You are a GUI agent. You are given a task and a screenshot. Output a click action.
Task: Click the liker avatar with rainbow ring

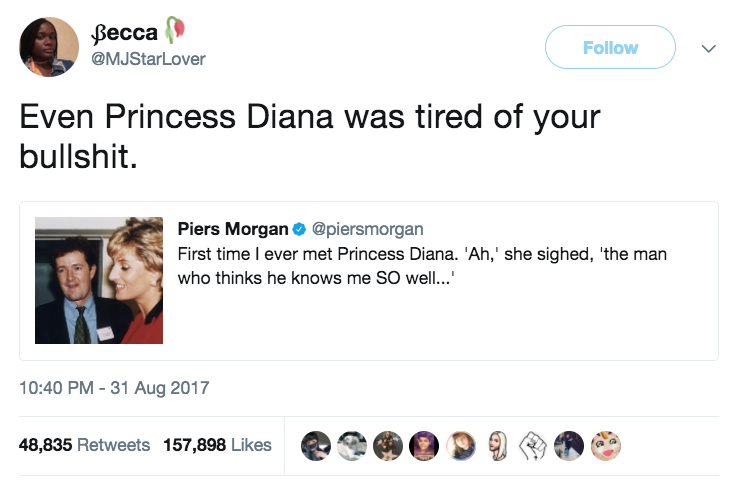click(460, 446)
